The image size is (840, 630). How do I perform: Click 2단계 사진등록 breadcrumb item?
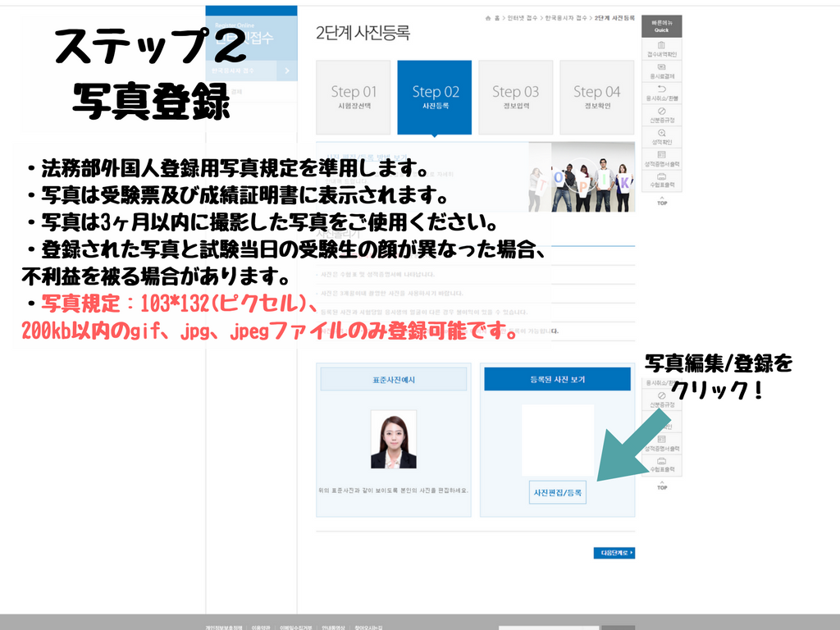(614, 18)
